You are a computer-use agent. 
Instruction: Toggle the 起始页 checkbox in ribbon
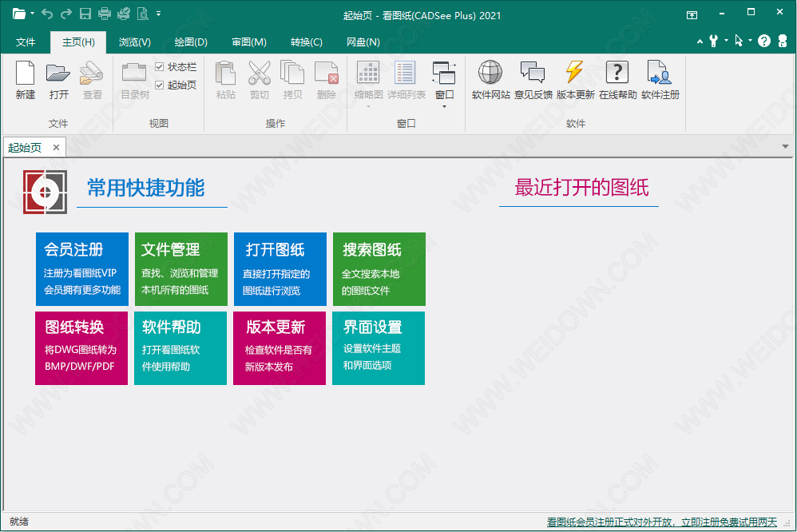coord(176,85)
